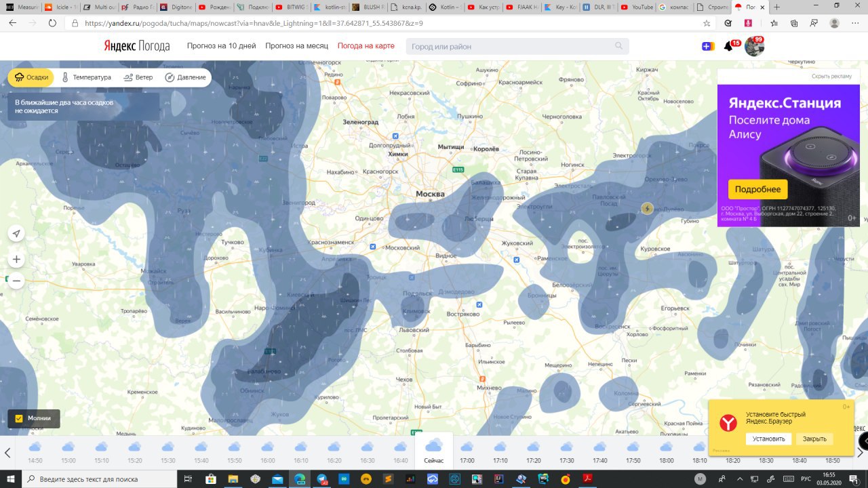The height and width of the screenshot is (488, 868).
Task: Select the 16:00 timeline slot
Action: (268, 451)
